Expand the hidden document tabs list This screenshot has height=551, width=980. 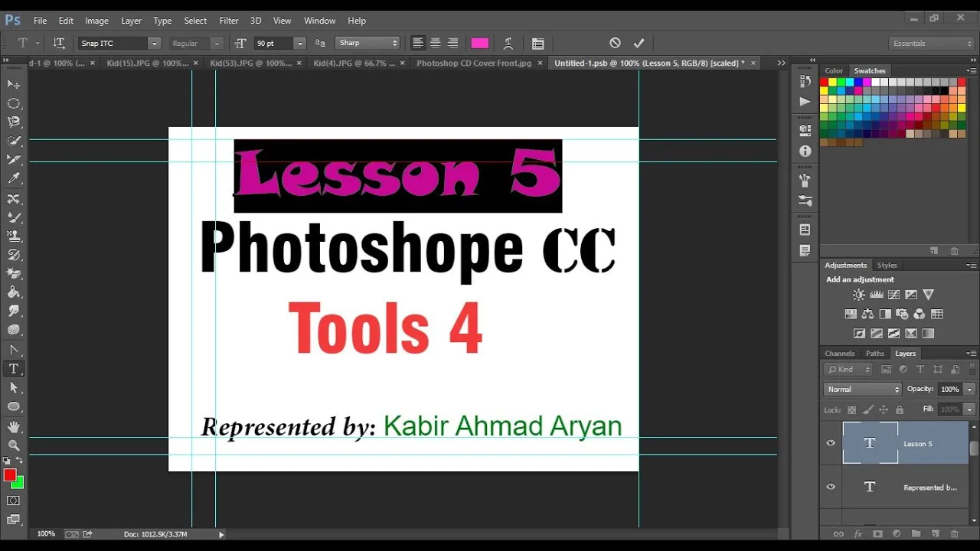(781, 64)
